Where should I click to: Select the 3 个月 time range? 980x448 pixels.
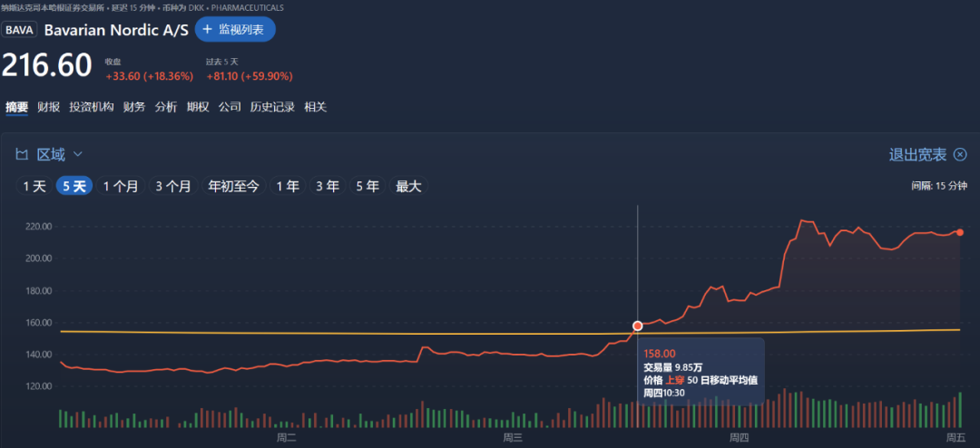pos(173,186)
